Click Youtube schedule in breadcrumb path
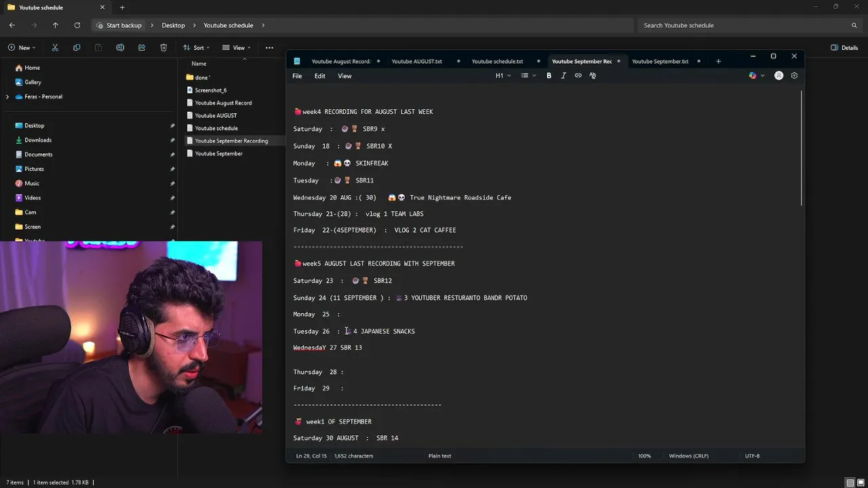 [229, 25]
